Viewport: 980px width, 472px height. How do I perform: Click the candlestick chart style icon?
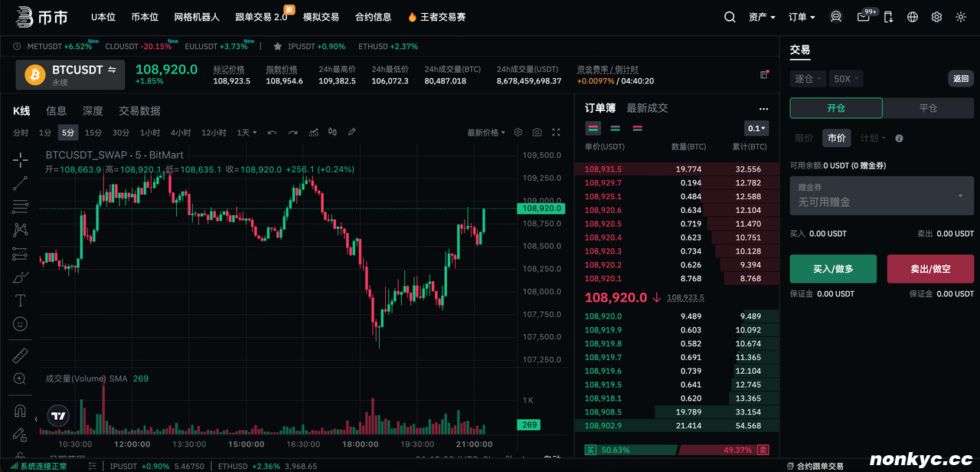332,133
